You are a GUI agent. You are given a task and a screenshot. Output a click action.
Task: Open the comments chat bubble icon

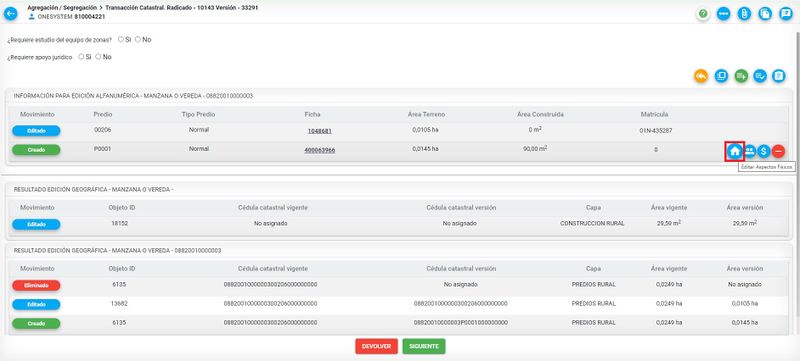(786, 14)
